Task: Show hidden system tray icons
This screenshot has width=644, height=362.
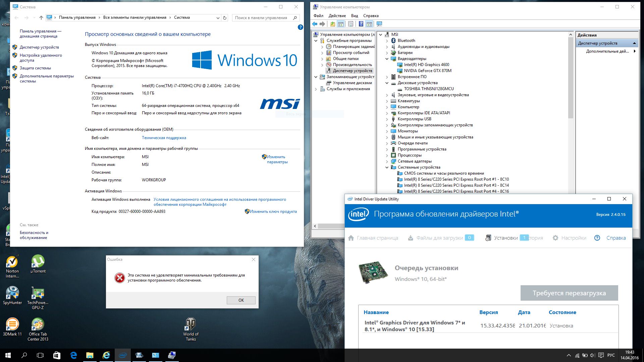Action: 569,355
